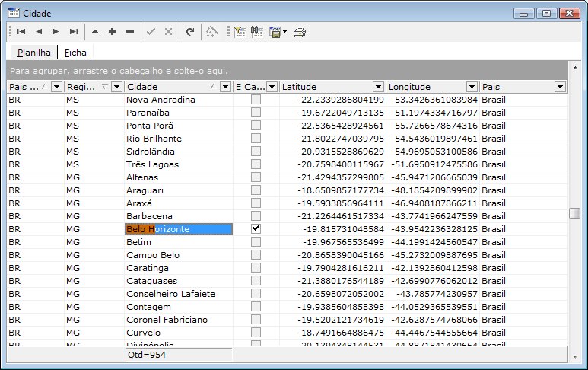Go to next record arrow
The width and height of the screenshot is (588, 370).
pos(56,32)
